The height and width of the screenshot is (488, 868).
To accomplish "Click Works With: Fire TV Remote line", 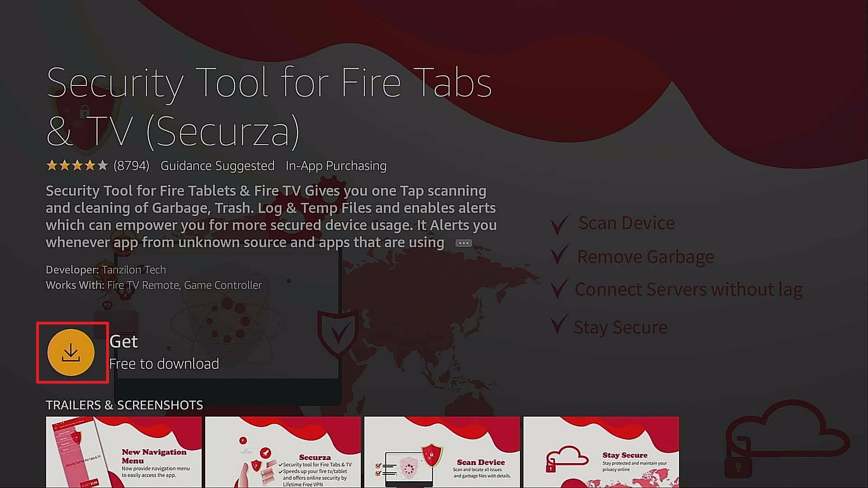I will pos(154,285).
